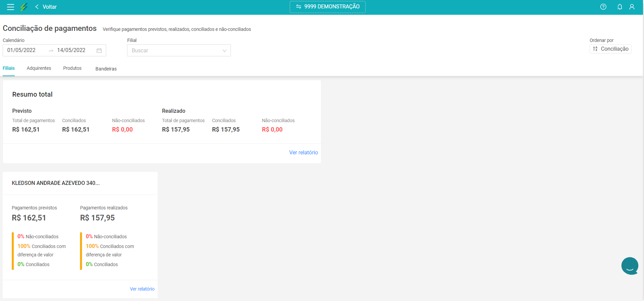Click the Resumo total heading
This screenshot has height=301, width=644.
click(x=32, y=94)
